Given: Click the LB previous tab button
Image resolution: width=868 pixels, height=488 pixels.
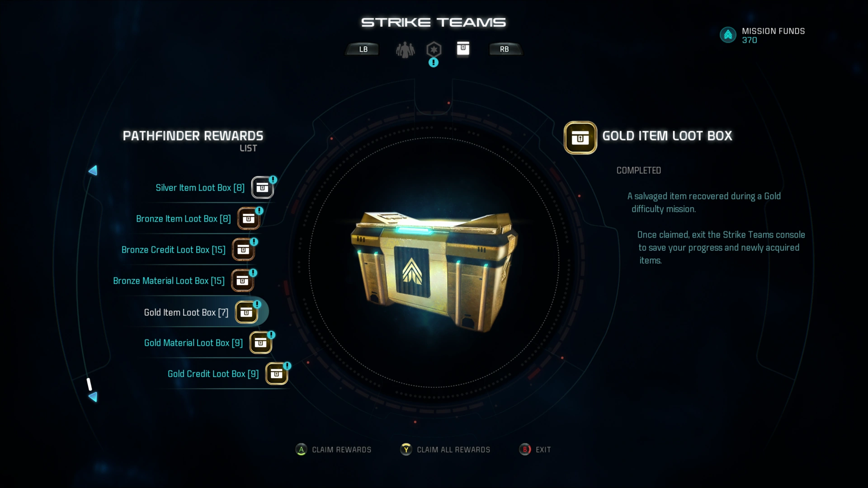Looking at the screenshot, I should pyautogui.click(x=363, y=49).
